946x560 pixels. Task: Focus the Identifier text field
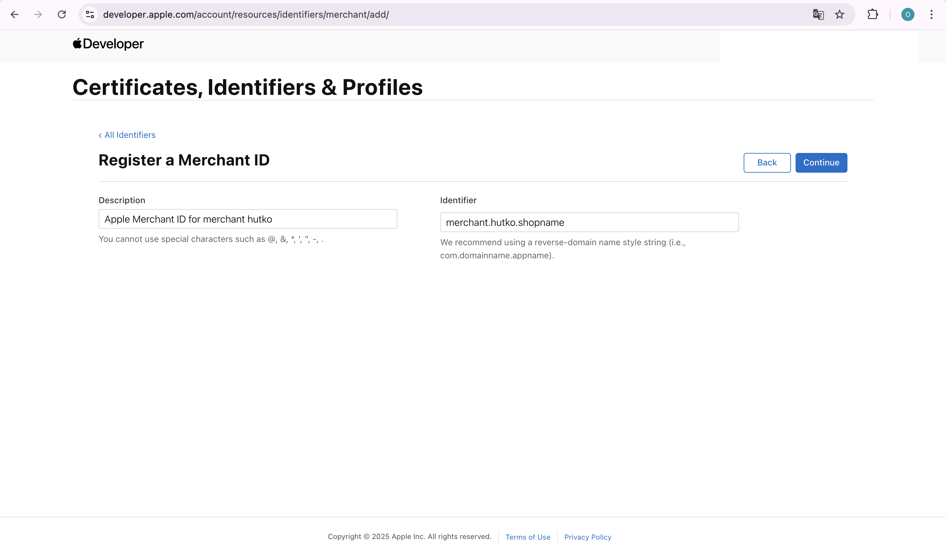(589, 222)
